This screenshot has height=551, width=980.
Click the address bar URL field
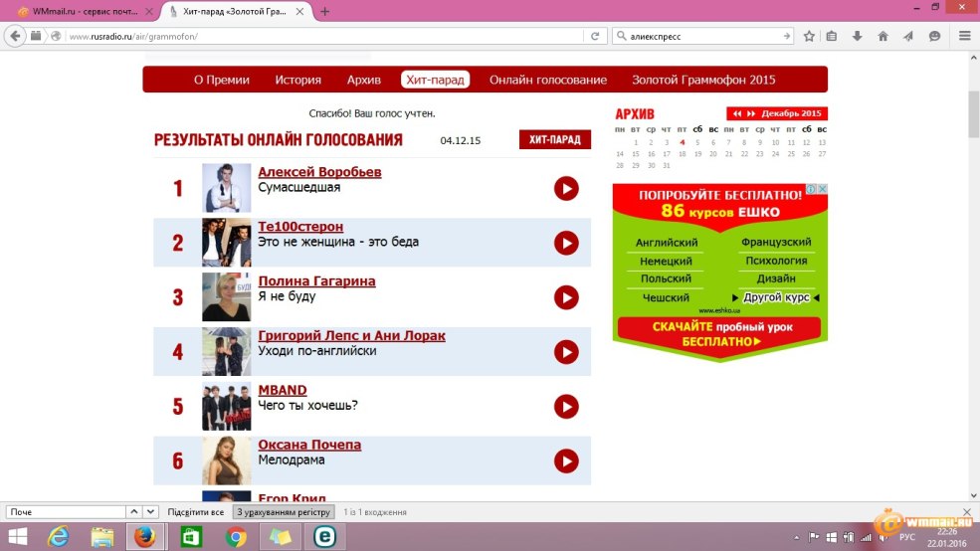click(325, 36)
